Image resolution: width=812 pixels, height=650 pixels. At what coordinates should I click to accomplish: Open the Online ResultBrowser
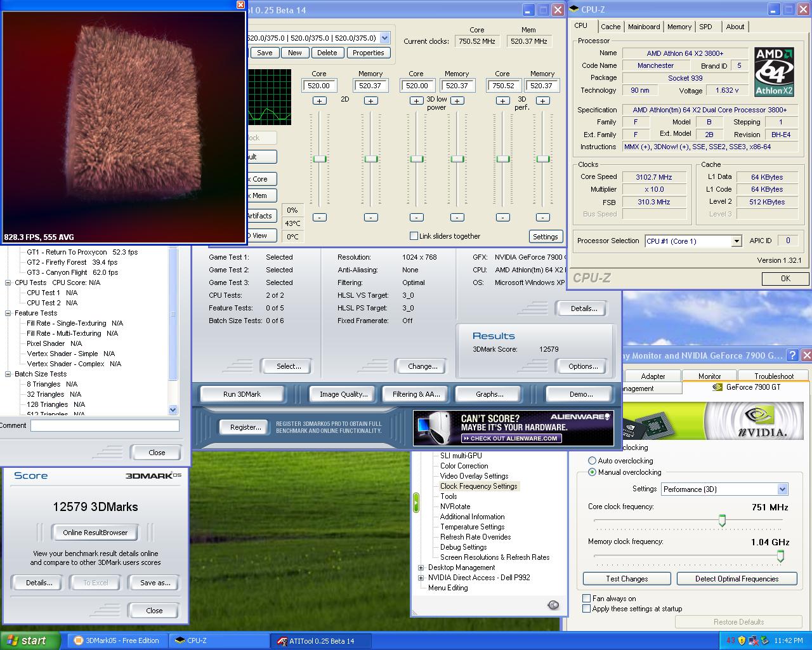95,533
